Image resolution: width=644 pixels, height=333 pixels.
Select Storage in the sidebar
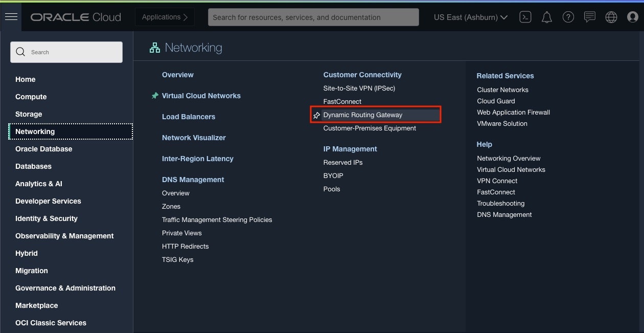[x=29, y=114]
